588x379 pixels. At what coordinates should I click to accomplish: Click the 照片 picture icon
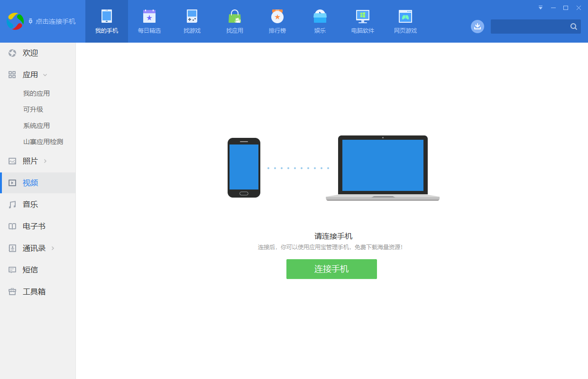click(x=12, y=161)
